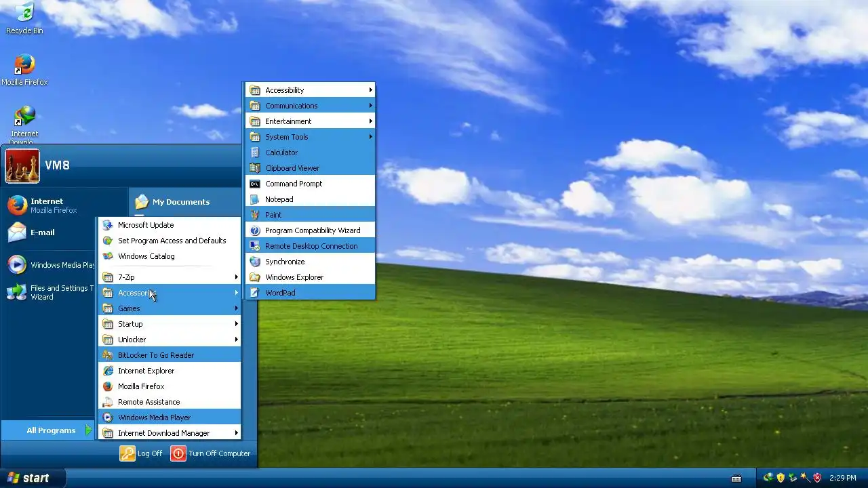Click the Log Off button

[141, 453]
